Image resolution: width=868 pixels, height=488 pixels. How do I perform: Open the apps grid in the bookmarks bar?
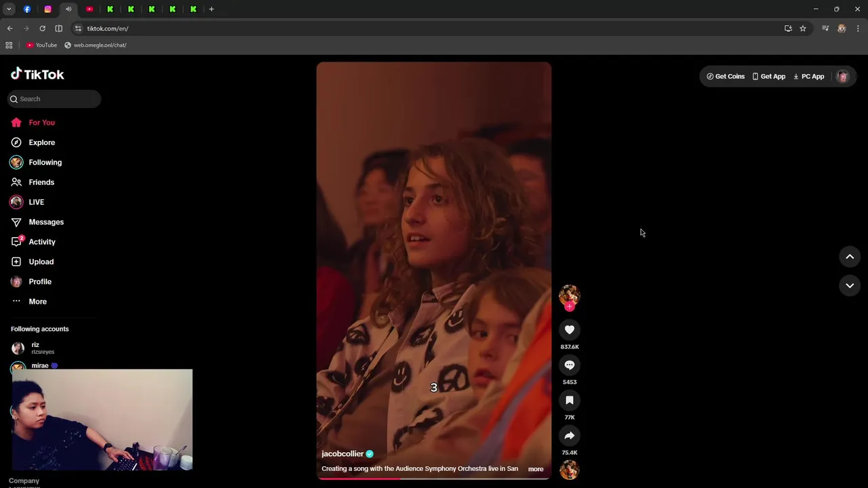tap(9, 45)
